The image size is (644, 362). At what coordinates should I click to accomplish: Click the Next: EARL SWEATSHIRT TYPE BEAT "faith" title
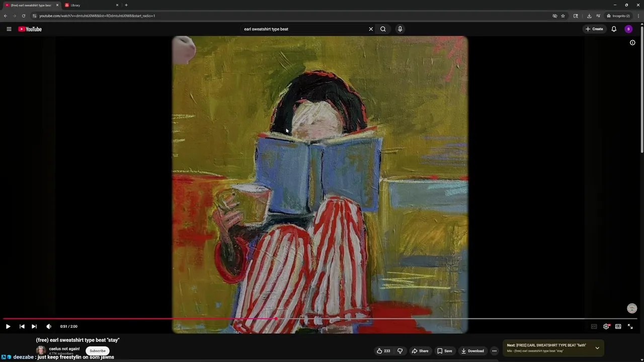point(546,345)
